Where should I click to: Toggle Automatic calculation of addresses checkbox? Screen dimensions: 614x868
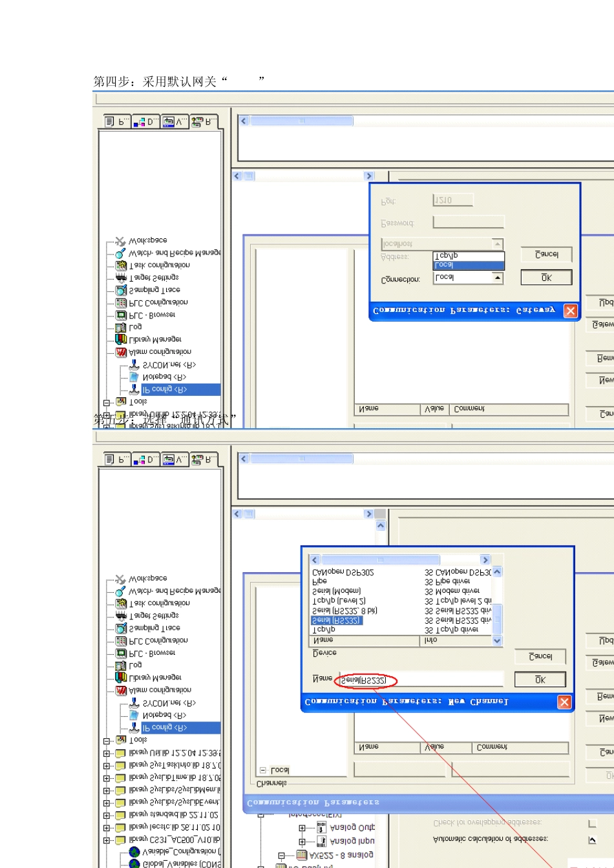click(592, 840)
